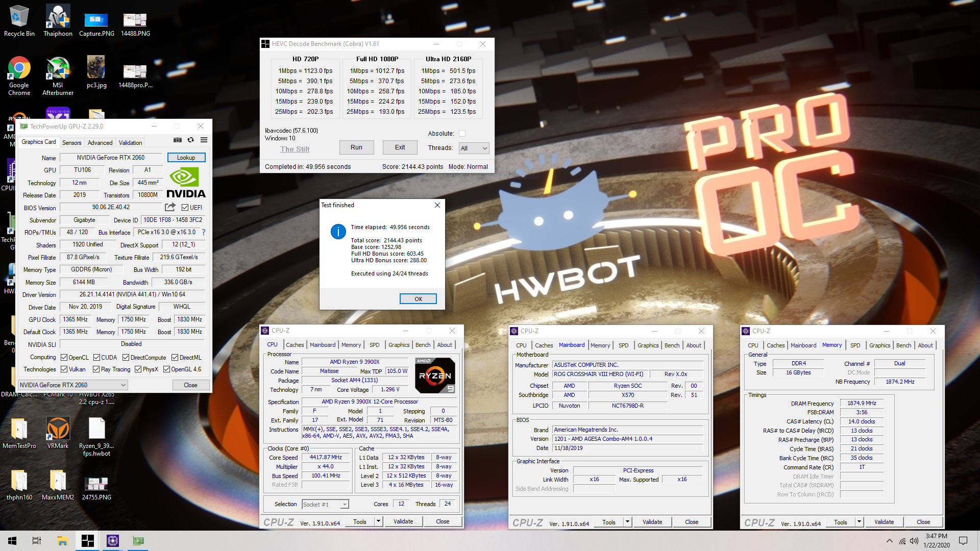Toggle the PhysX checkbox
Screen dimensions: 980x551
click(x=138, y=369)
